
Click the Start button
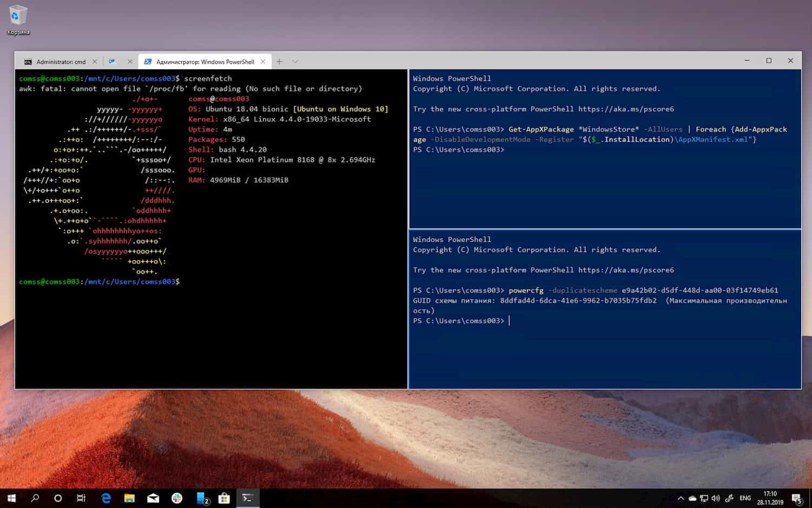tap(10, 498)
